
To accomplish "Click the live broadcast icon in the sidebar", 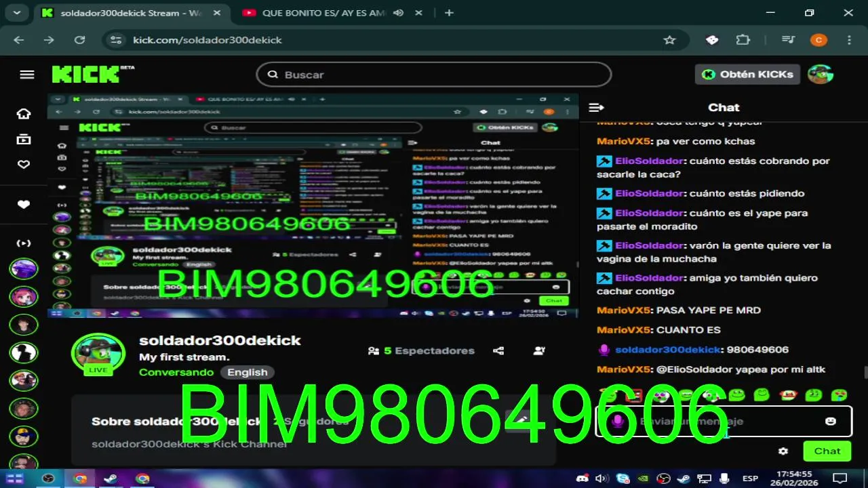I will (24, 243).
